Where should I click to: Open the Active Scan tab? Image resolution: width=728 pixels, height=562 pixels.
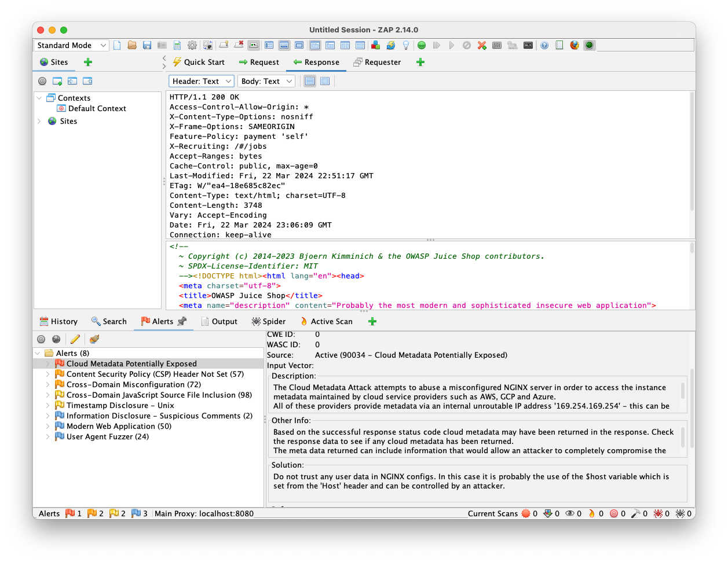pyautogui.click(x=325, y=321)
